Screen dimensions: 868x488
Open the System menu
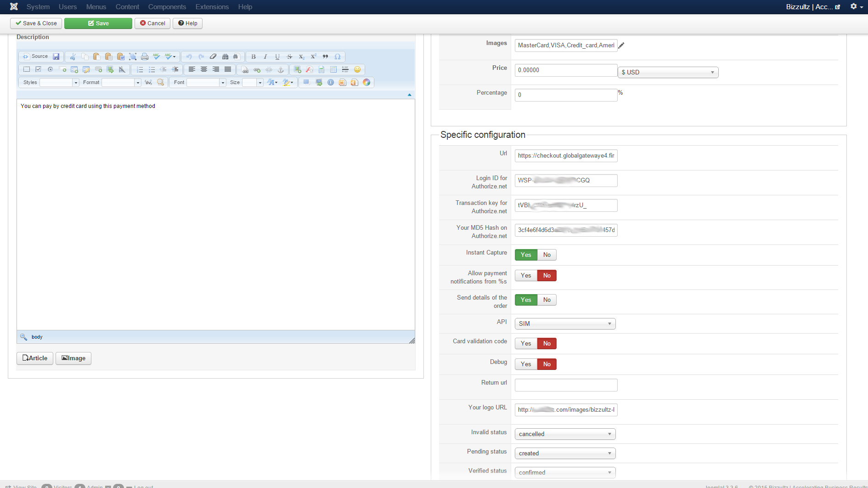38,7
